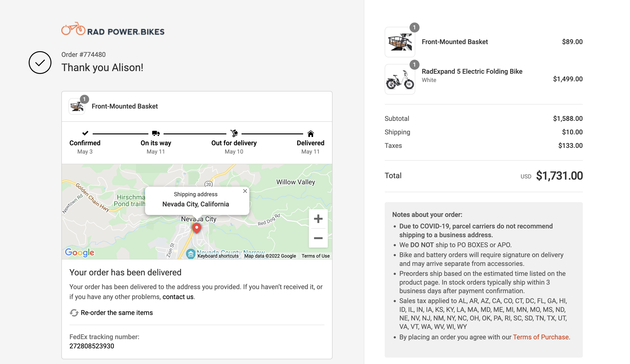
Task: Click the Out for delivery hand-truck icon
Action: click(234, 133)
